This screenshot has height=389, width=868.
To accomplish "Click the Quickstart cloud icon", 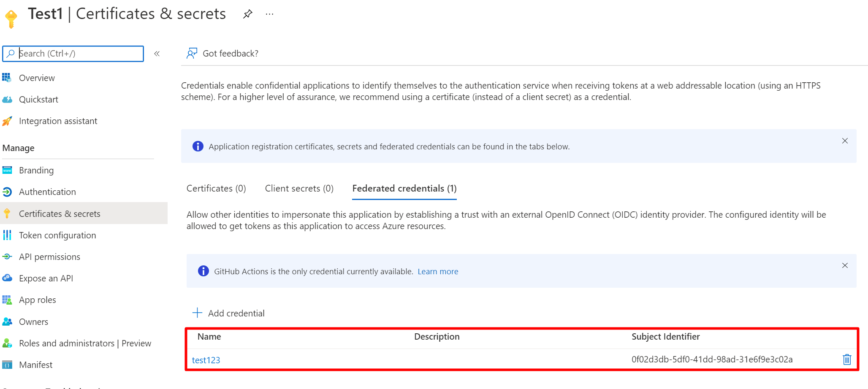I will 7,100.
